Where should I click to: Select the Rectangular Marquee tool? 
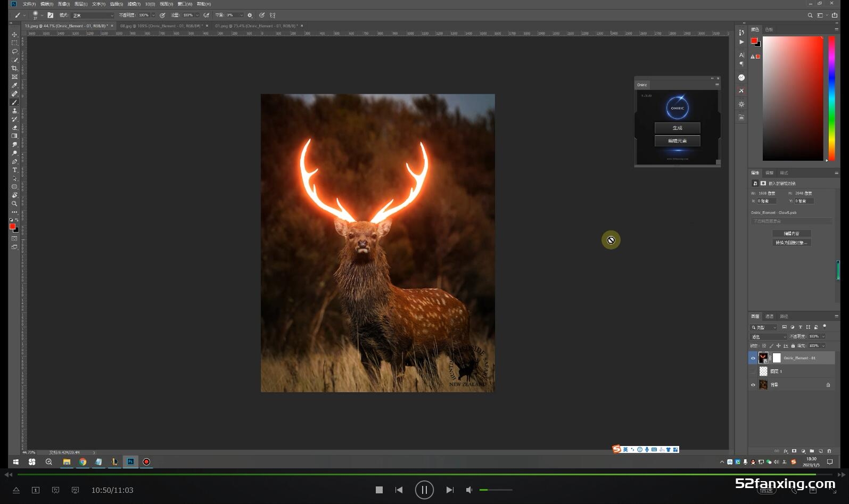click(x=14, y=43)
